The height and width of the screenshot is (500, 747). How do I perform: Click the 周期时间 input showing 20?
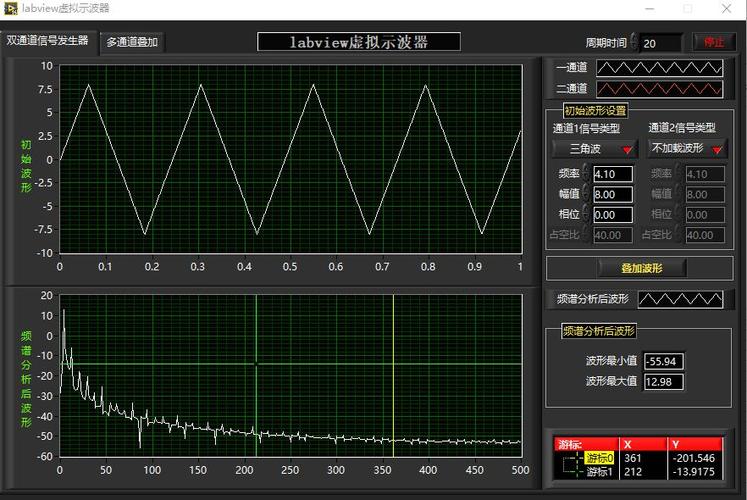662,43
